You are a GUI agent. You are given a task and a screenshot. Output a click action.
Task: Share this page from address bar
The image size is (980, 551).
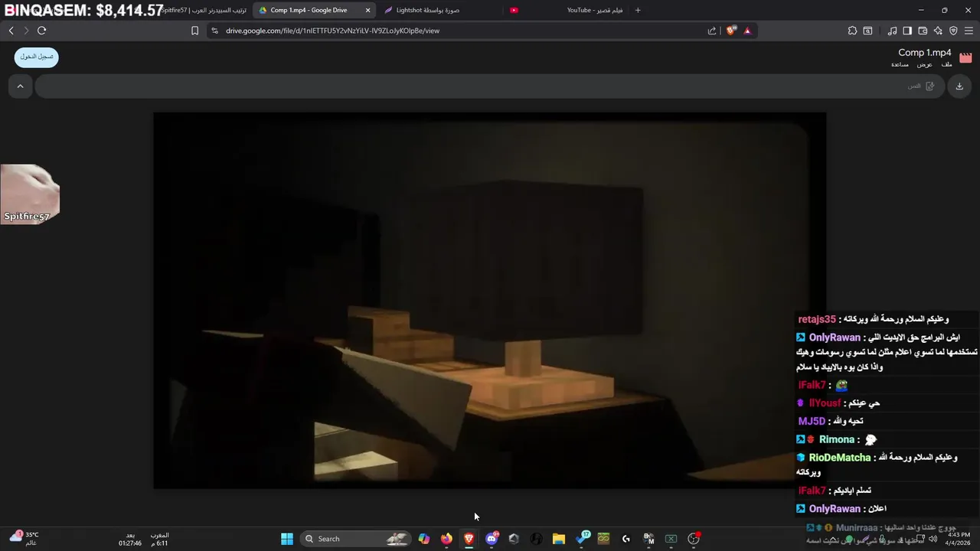(712, 31)
